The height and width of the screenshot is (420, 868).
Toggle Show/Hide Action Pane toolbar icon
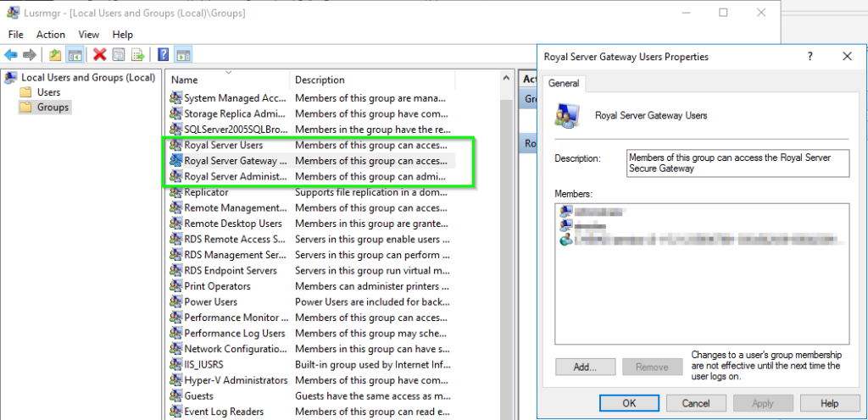tap(183, 55)
